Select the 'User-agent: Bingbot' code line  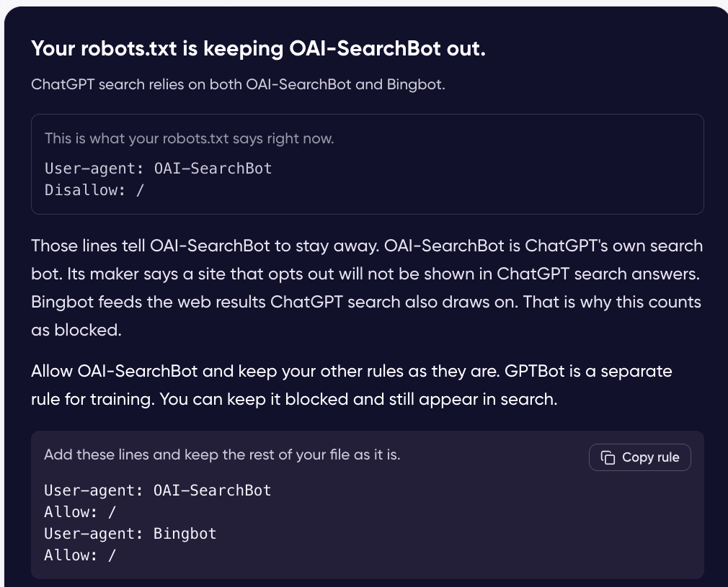click(130, 534)
